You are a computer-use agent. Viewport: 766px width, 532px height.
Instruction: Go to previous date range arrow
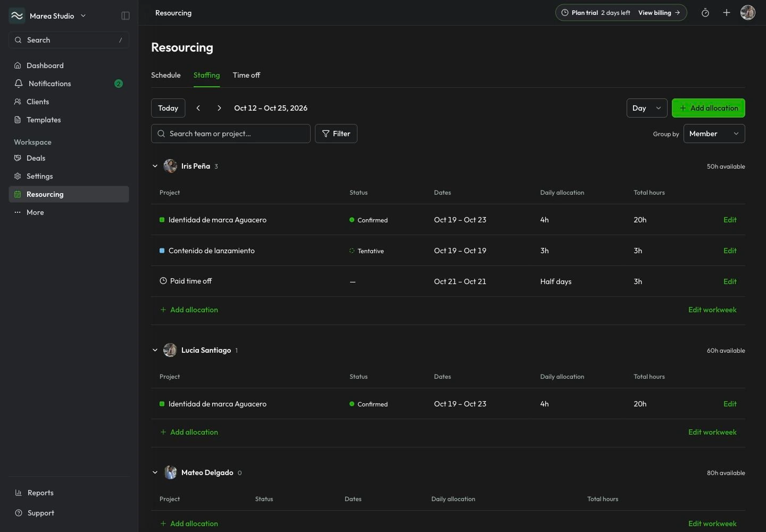click(x=198, y=108)
